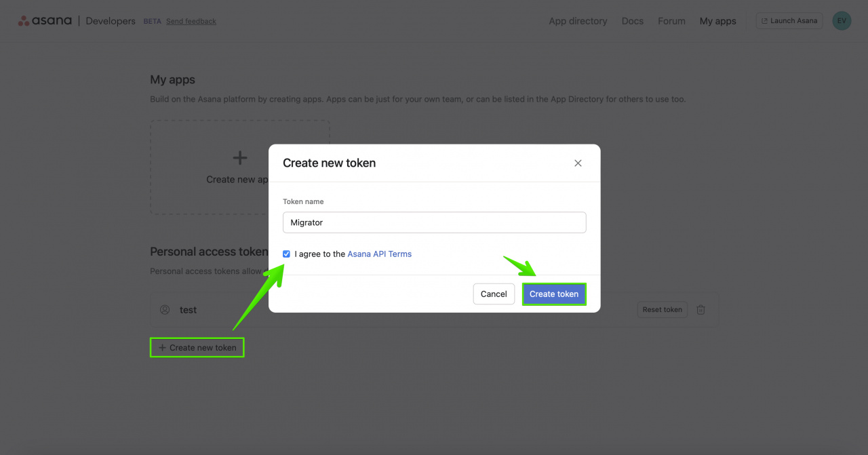Click the external-link icon on Launch Asana
This screenshot has width=868, height=455.
click(765, 20)
